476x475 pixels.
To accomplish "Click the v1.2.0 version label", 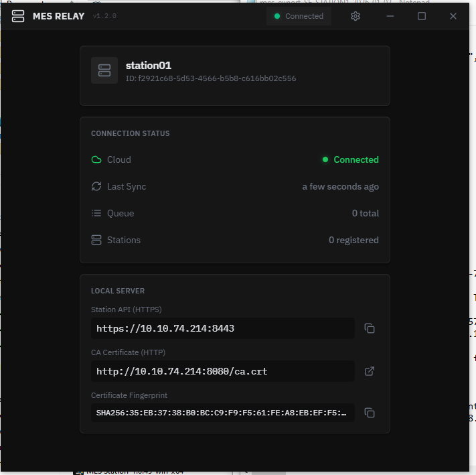I will click(x=104, y=16).
